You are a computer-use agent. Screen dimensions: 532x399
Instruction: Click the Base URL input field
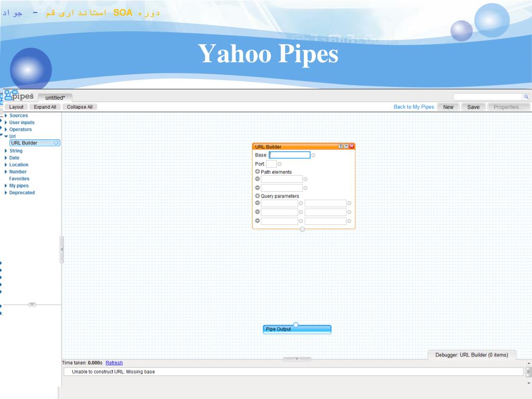coord(290,155)
